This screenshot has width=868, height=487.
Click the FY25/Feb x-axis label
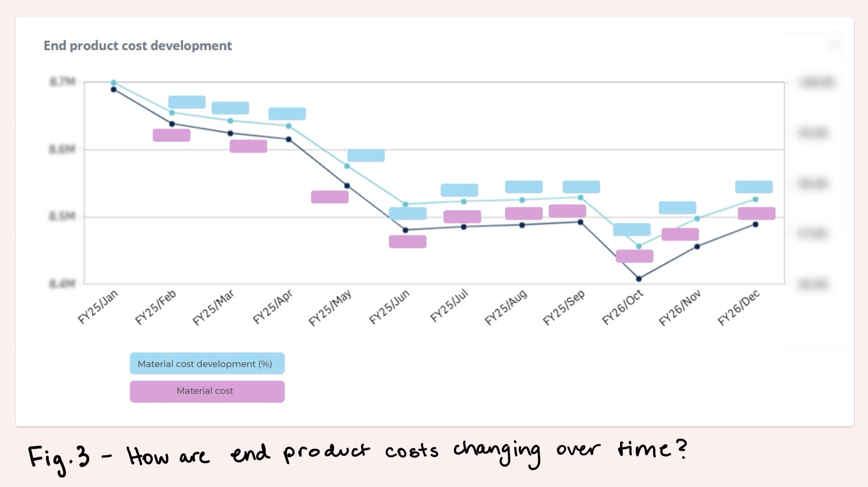coord(156,307)
